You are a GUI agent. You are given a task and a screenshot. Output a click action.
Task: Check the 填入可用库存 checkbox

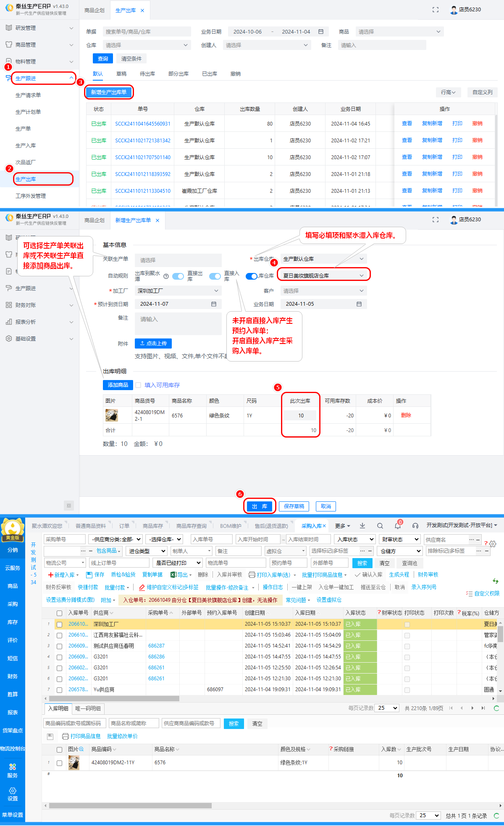point(138,385)
